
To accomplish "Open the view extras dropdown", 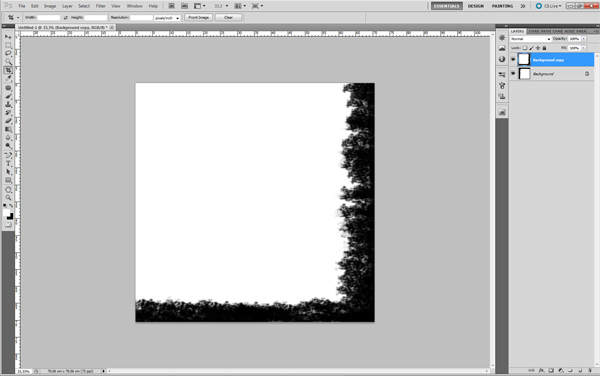I will 200,6.
